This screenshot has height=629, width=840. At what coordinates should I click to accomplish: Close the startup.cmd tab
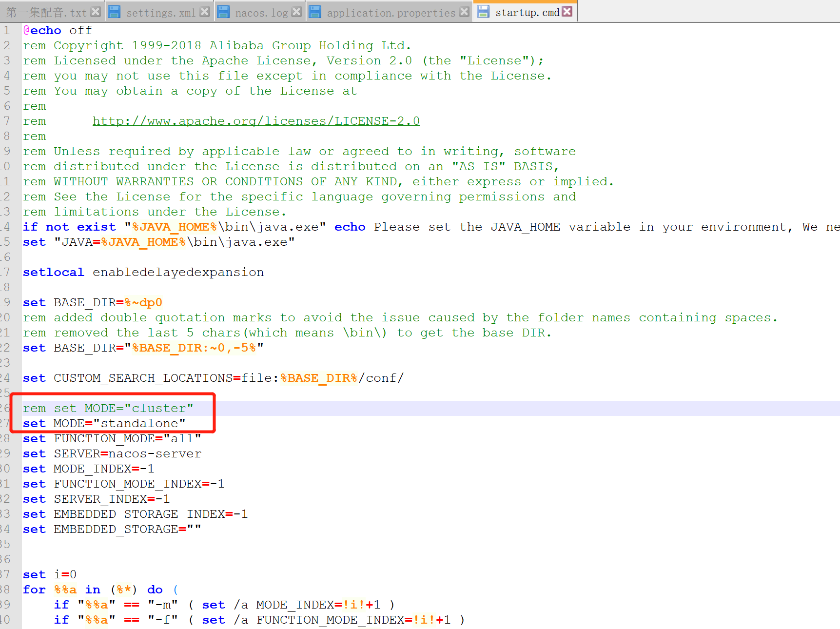point(567,11)
